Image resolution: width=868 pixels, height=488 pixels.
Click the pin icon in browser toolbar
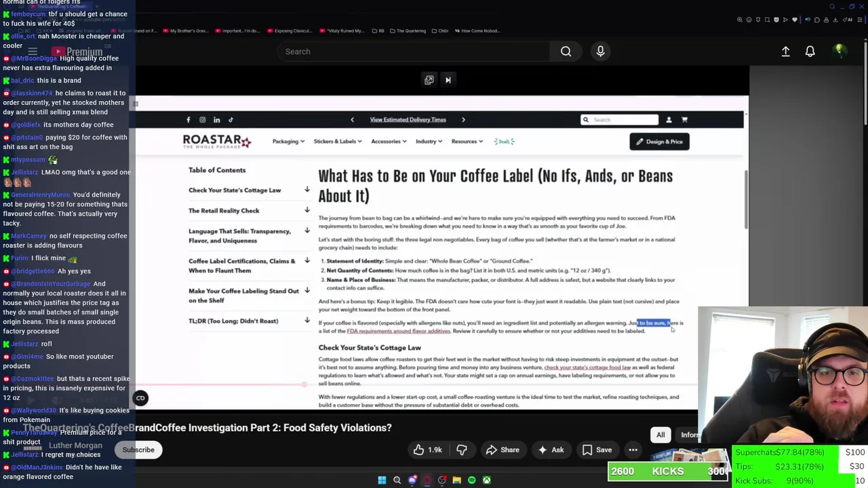pos(758,20)
